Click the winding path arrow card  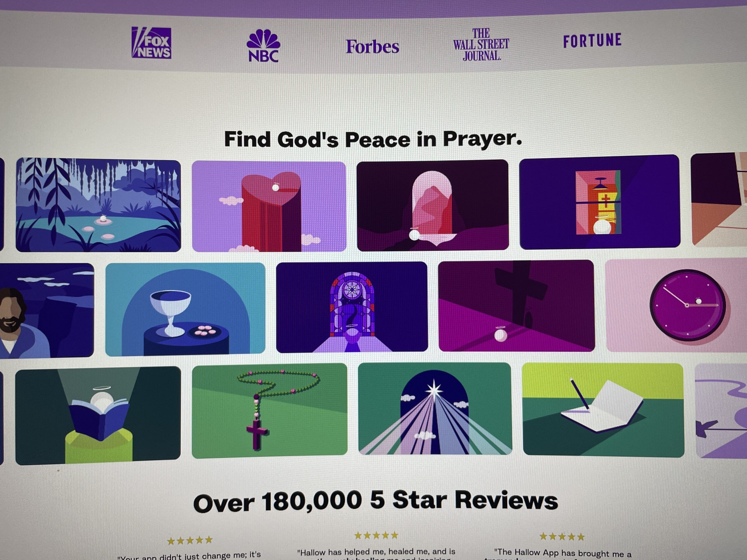[x=721, y=410]
